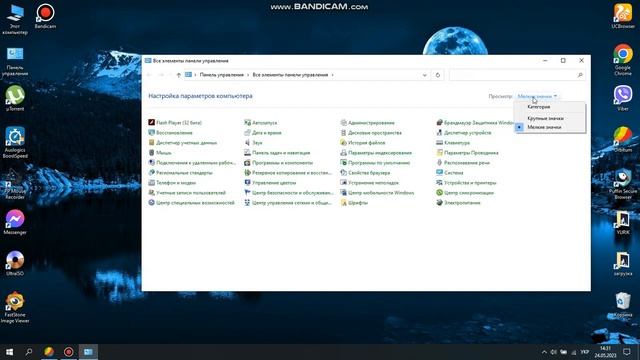The height and width of the screenshot is (360, 640).
Task: Open the uTorrent desktop shortcut
Action: point(15,98)
